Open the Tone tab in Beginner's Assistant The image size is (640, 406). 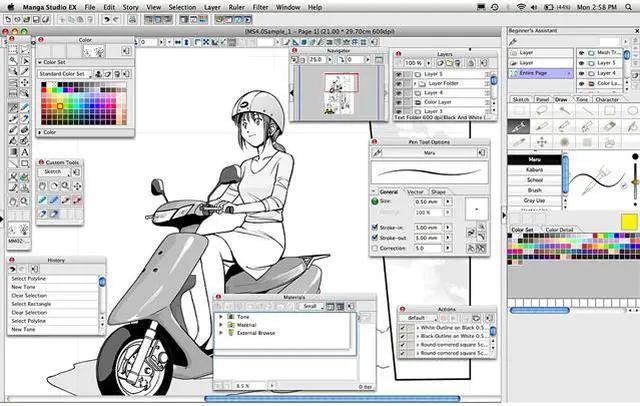click(582, 100)
